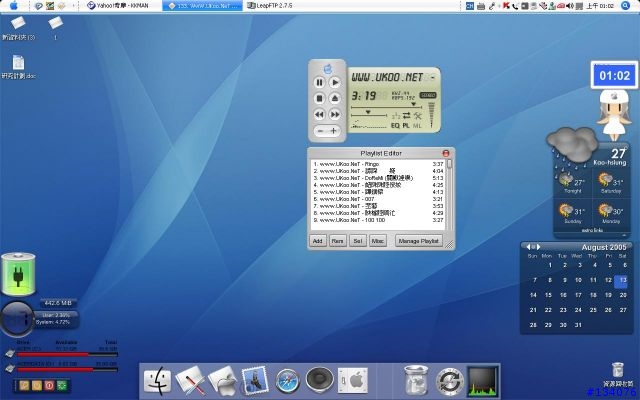Click the Add button in the Playlist Editor
Image resolution: width=640 pixels, height=400 pixels.
318,241
